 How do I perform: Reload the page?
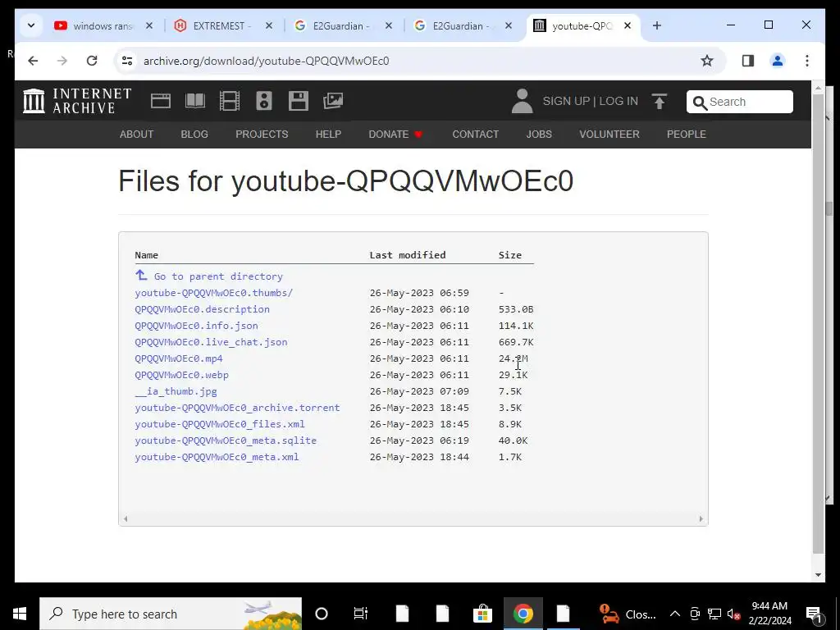(x=92, y=61)
